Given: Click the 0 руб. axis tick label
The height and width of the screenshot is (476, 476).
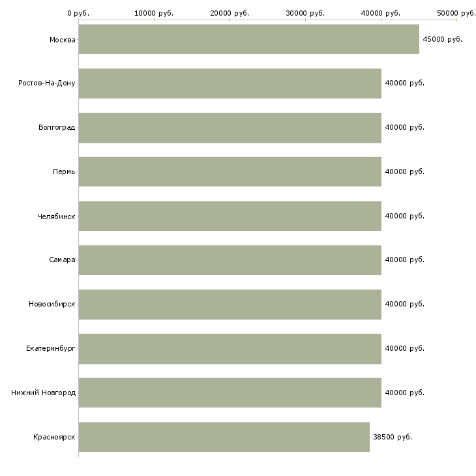Looking at the screenshot, I should pos(78,13).
